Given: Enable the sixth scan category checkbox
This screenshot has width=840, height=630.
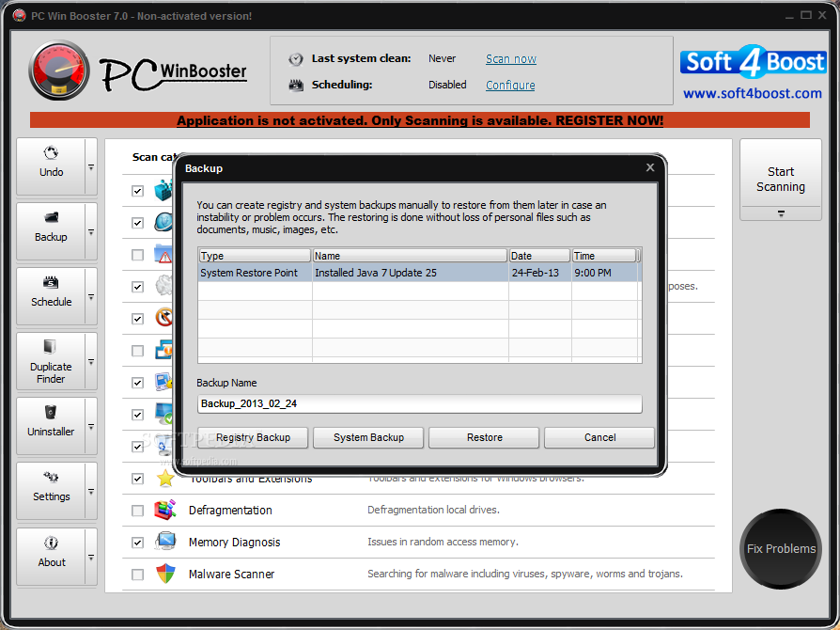Looking at the screenshot, I should 138,351.
